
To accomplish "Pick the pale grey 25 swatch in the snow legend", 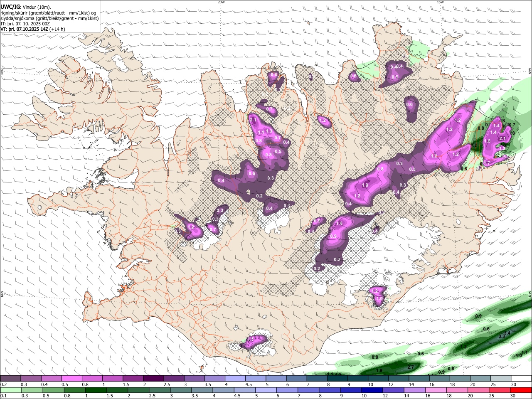I will click(501, 379).
